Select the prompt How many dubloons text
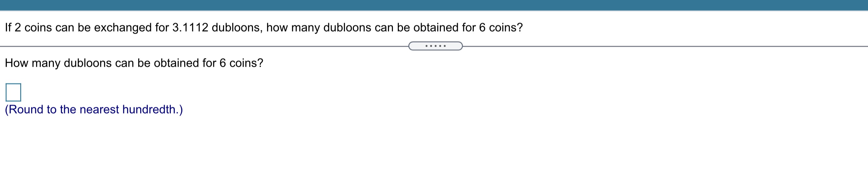Screen dimensions: 868x196 click(134, 62)
